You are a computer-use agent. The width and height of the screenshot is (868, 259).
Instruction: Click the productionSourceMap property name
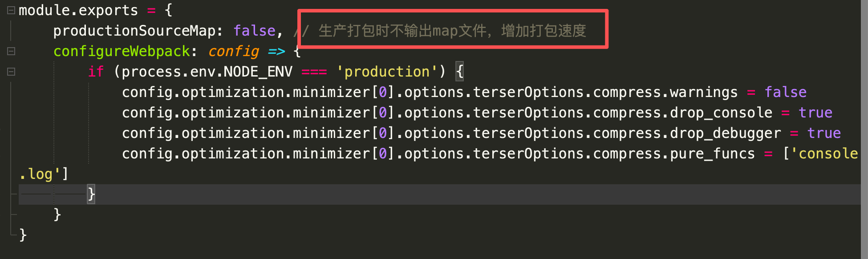pyautogui.click(x=134, y=31)
